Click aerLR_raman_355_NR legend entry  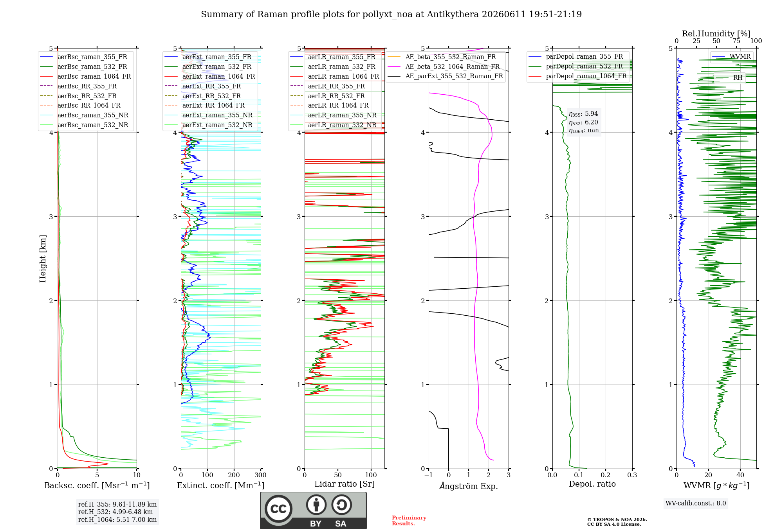334,115
